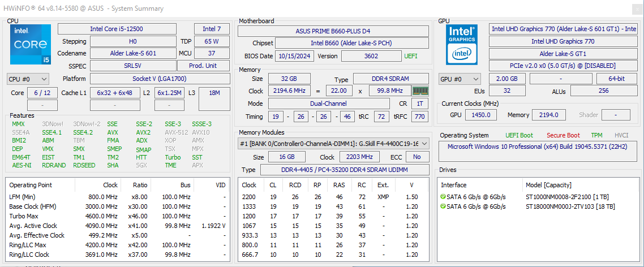The height and width of the screenshot is (267, 644).
Task: Click the Intel 7 process field
Action: pyautogui.click(x=212, y=29)
